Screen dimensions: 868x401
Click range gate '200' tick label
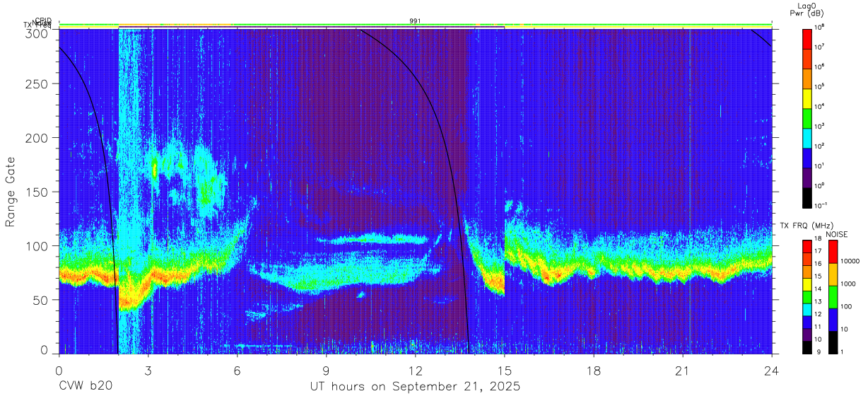click(x=36, y=138)
